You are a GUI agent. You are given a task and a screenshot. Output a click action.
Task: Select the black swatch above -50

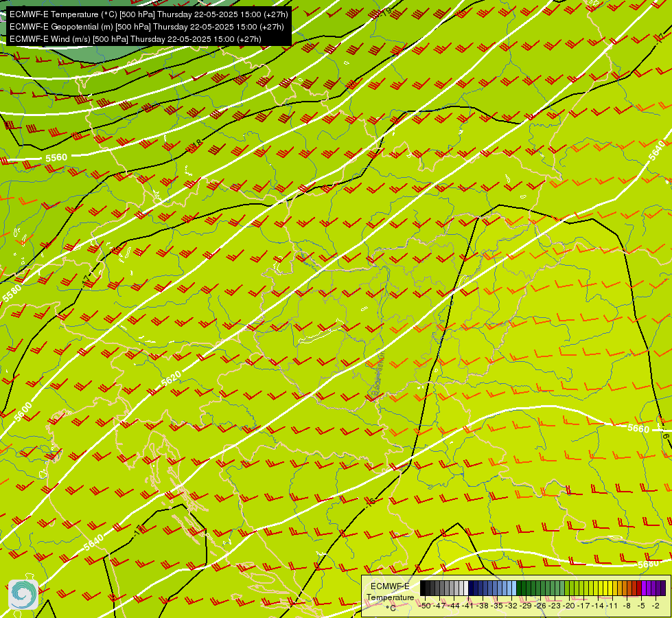(423, 588)
